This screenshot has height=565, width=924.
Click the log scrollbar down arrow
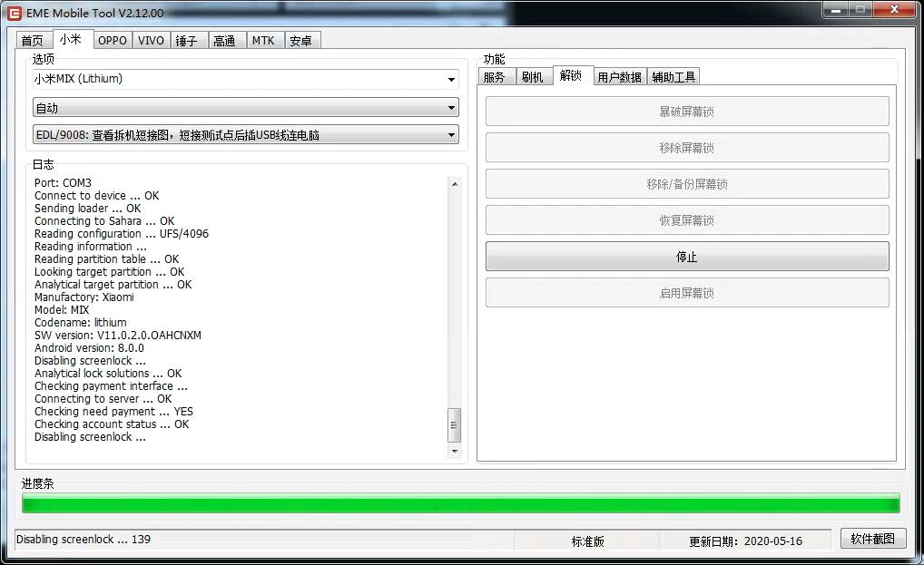point(455,452)
